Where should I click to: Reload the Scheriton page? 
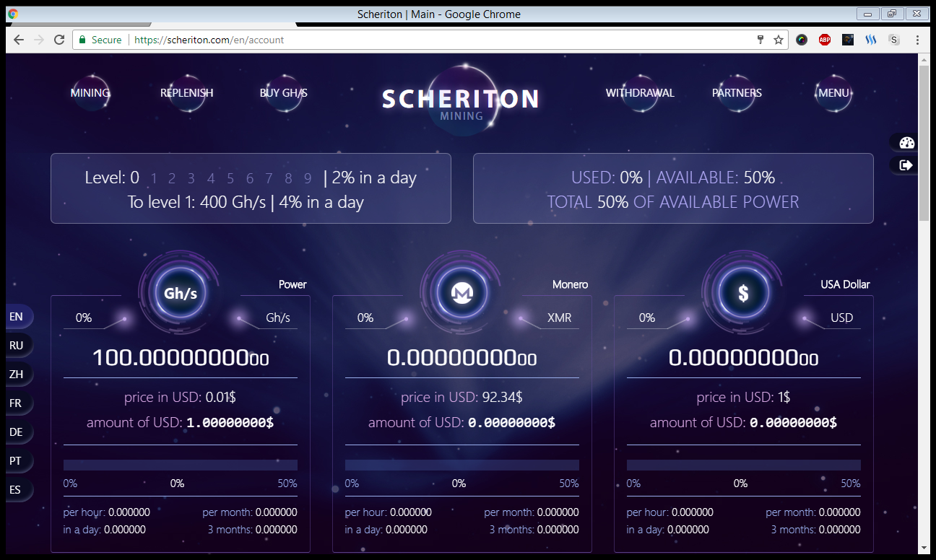coord(59,40)
